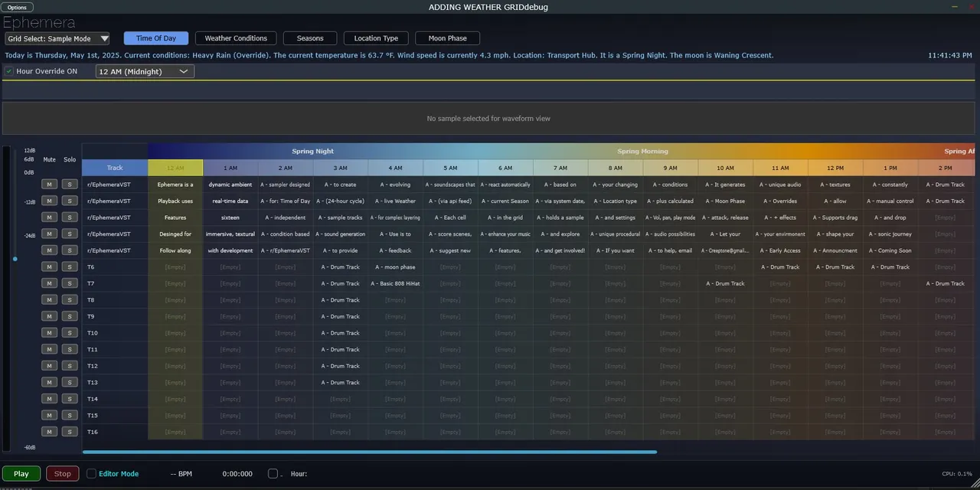Solo track T13
The image size is (980, 490).
(x=70, y=382)
